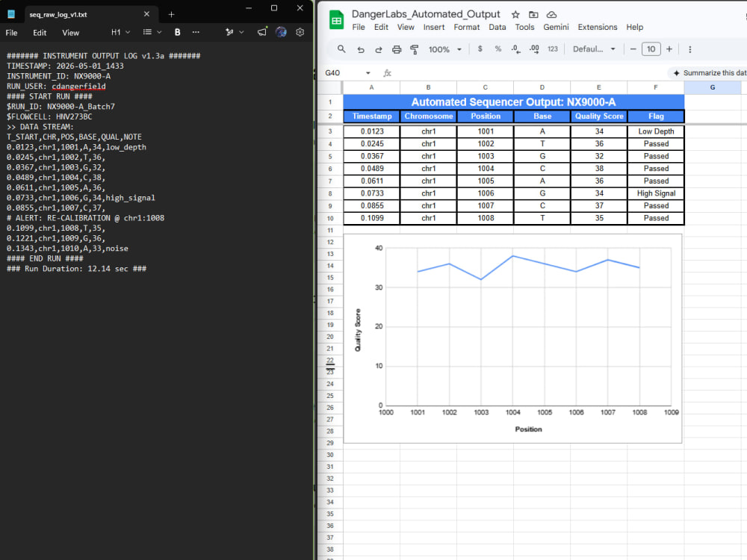Select the Quality Score header cell
Viewport: 747px width, 560px height.
599,116
